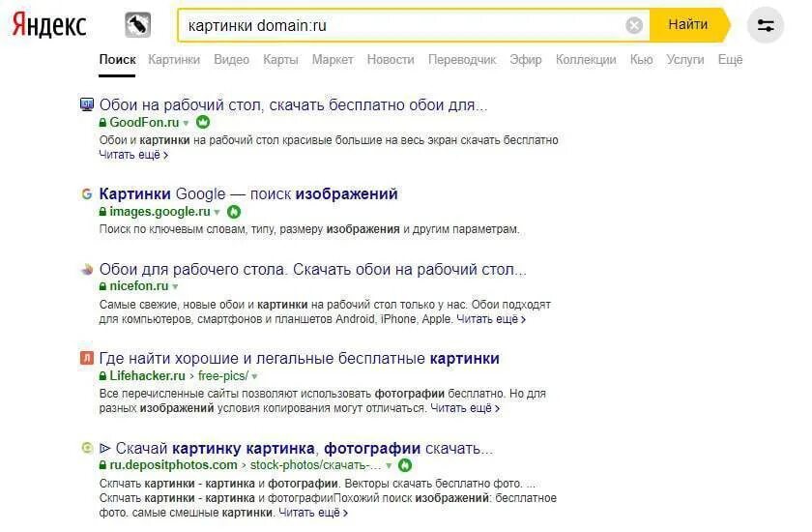812x532 pixels.
Task: Click green badge icon next to images.google.ru
Action: [x=234, y=212]
